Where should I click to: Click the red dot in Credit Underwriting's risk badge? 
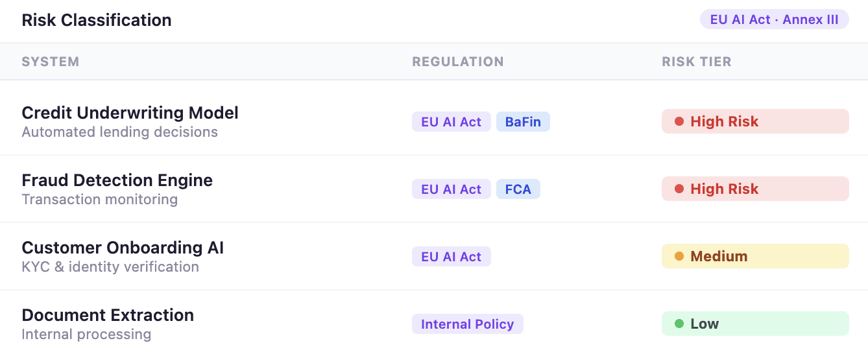[x=679, y=121]
